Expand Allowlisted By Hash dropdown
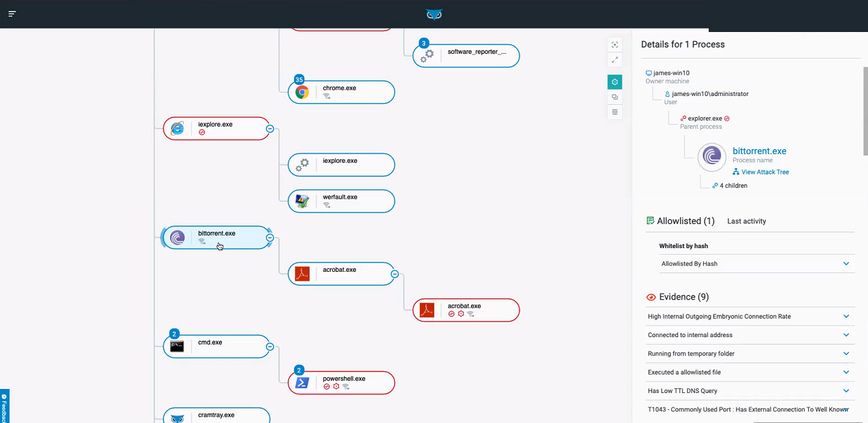Screen dimensions: 868x423 tap(846, 264)
